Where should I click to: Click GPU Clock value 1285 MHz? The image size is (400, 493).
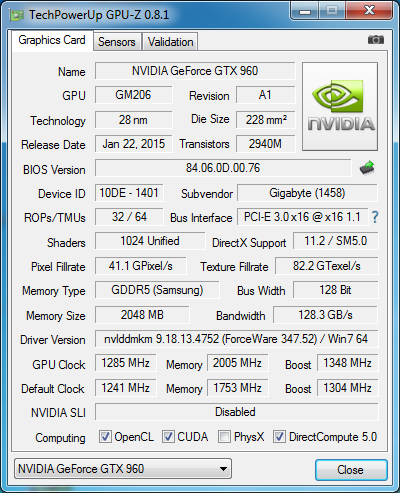coord(125,363)
